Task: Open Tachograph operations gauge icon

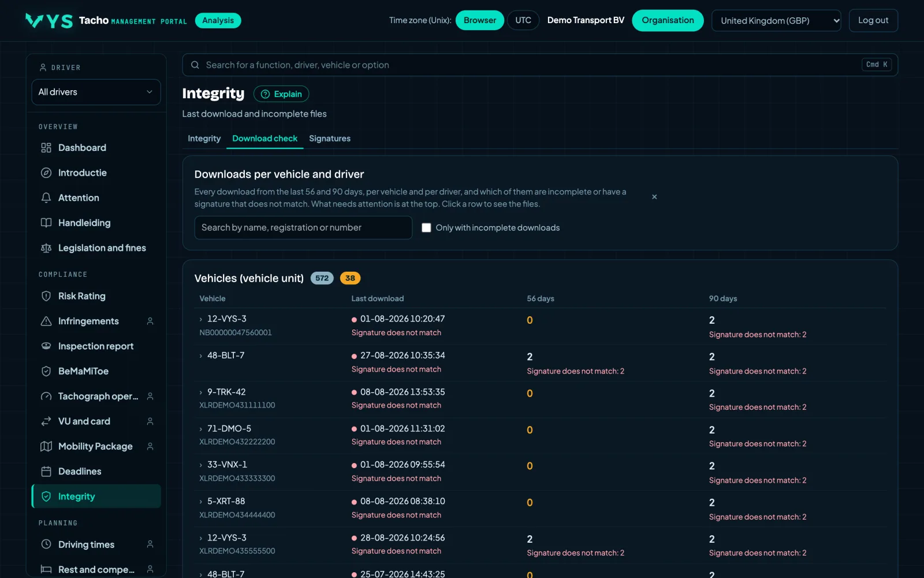Action: click(x=46, y=396)
